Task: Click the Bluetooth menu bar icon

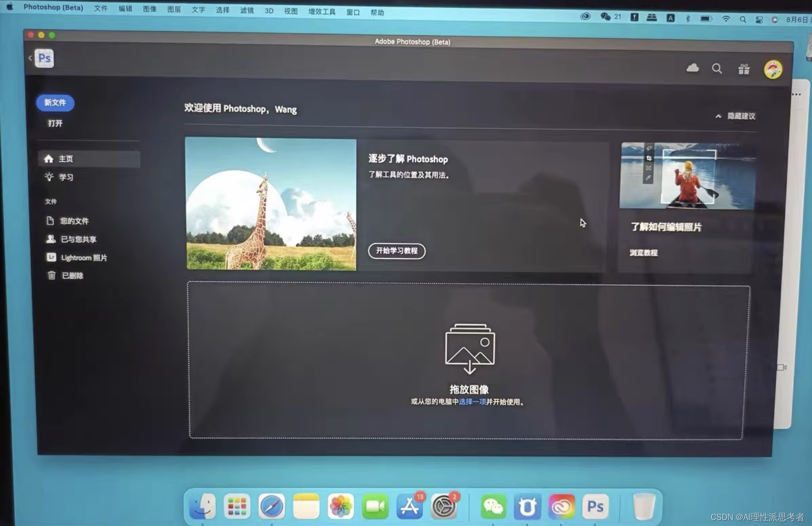Action: [x=688, y=19]
